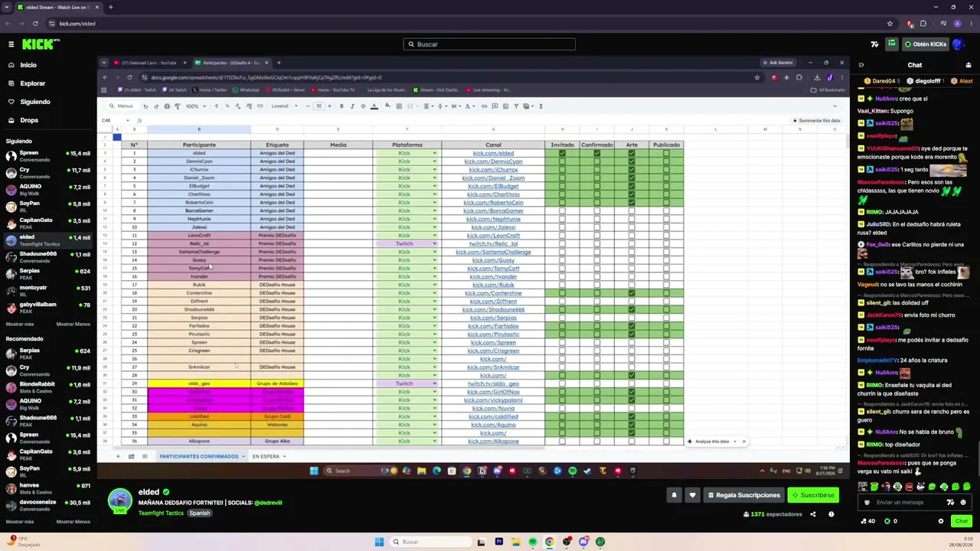Open Spotify from the Windows taskbar
The height and width of the screenshot is (551, 980).
[532, 542]
